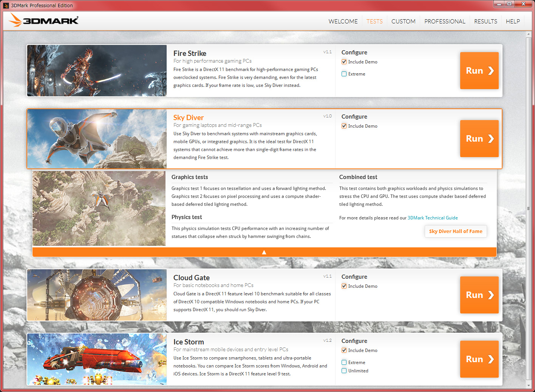
Task: Open the Help menu
Action: click(x=513, y=22)
